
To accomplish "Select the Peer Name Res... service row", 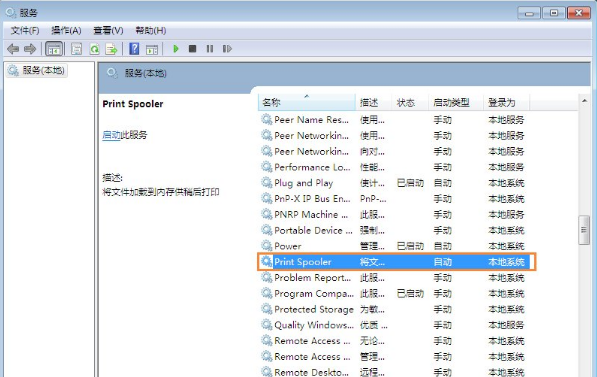I will coord(394,120).
